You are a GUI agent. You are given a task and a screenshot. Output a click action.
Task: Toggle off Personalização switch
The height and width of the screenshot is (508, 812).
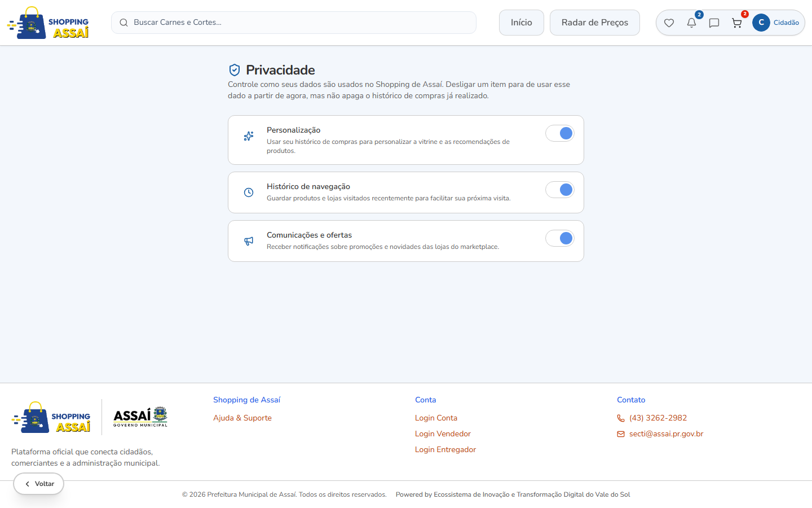[560, 133]
